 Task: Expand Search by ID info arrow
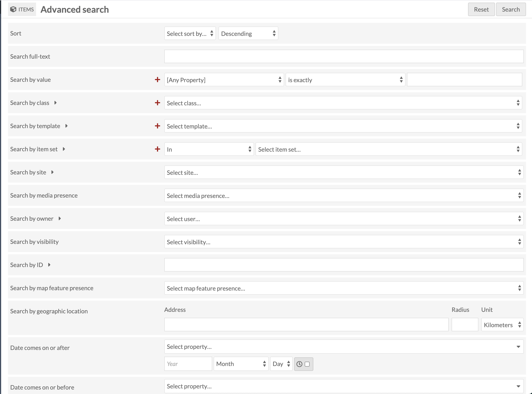tap(49, 265)
